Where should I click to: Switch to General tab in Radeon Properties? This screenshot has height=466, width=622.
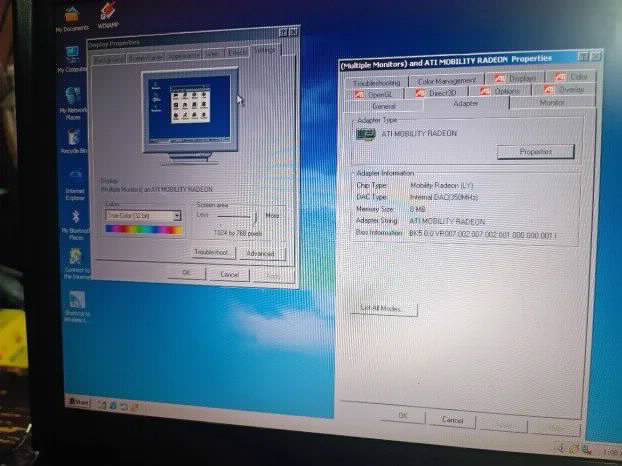coord(384,106)
